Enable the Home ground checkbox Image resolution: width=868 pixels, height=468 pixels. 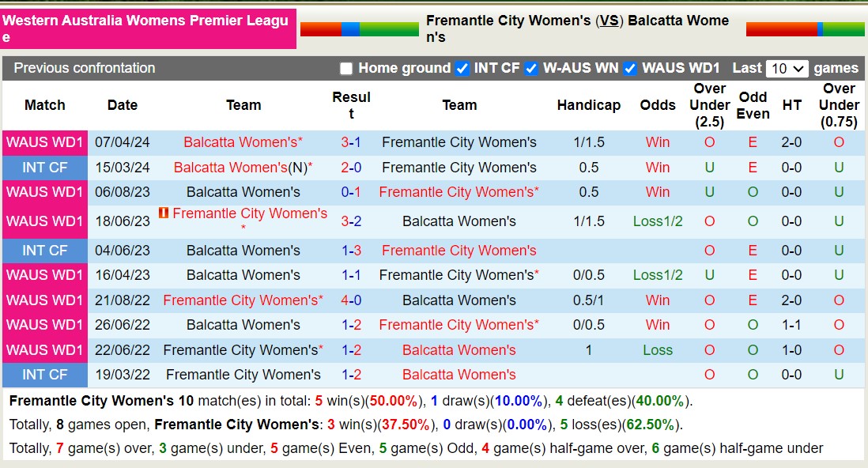pyautogui.click(x=345, y=69)
